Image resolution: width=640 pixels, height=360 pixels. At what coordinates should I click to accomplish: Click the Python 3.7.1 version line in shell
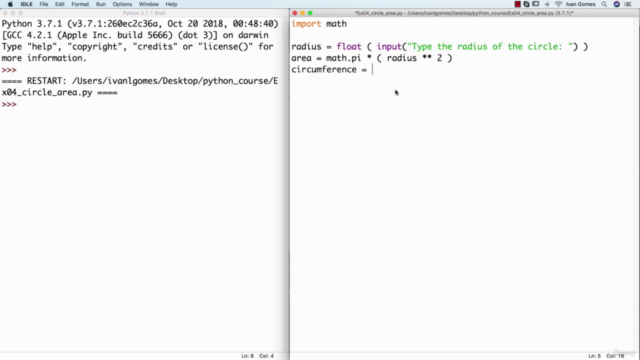pos(140,24)
